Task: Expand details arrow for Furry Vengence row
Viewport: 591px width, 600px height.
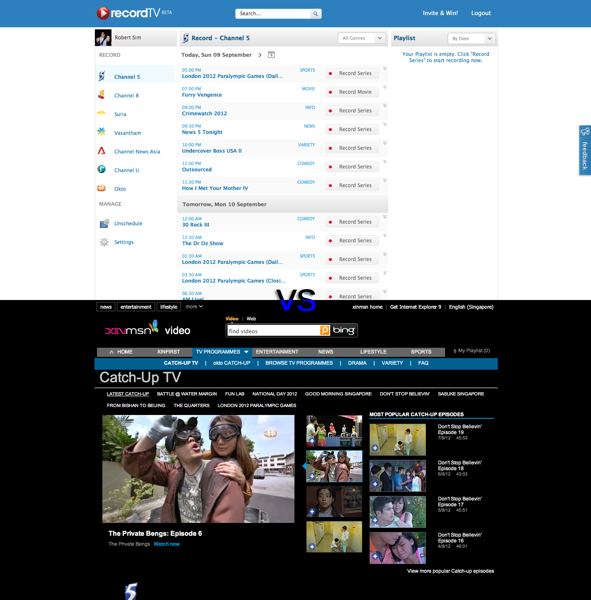Action: tap(385, 87)
